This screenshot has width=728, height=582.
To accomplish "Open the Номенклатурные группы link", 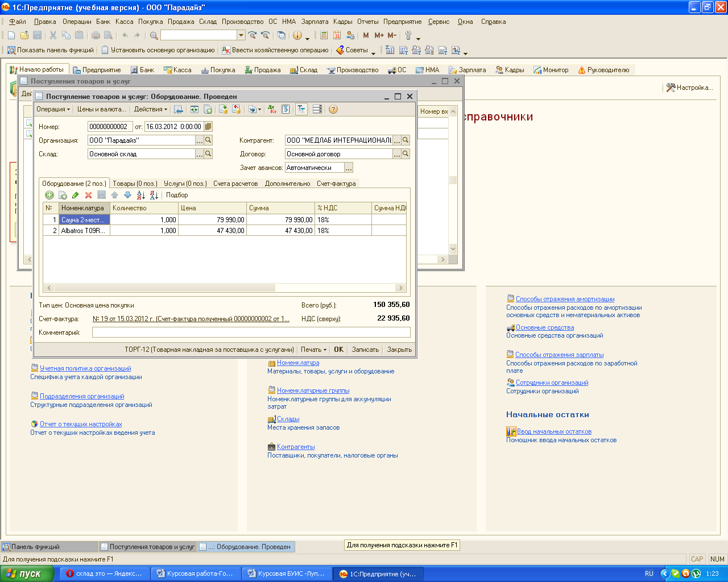I will [x=313, y=390].
